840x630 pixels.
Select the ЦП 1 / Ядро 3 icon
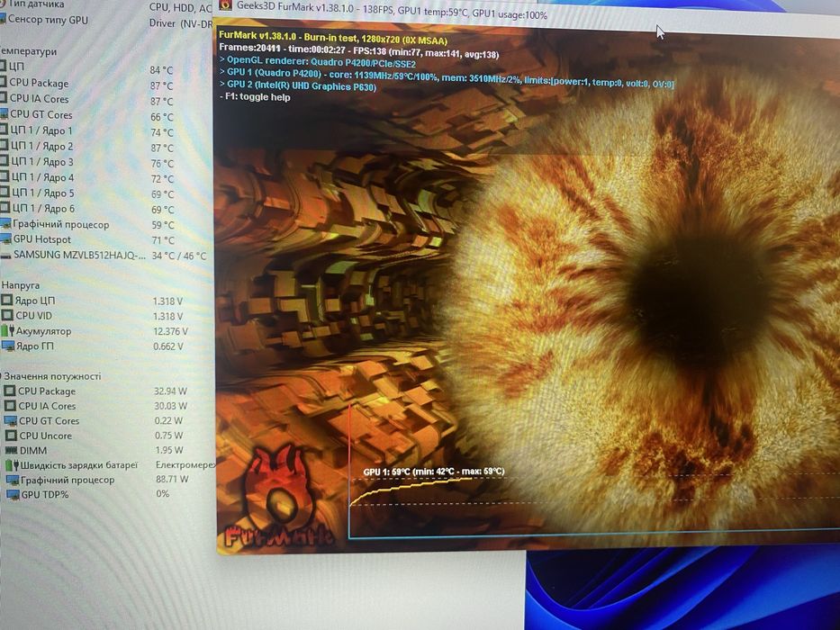[x=5, y=161]
